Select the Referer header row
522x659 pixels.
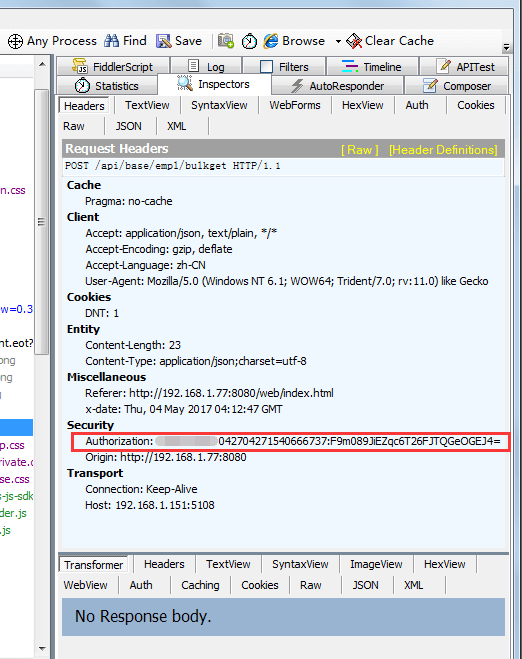tap(209, 393)
